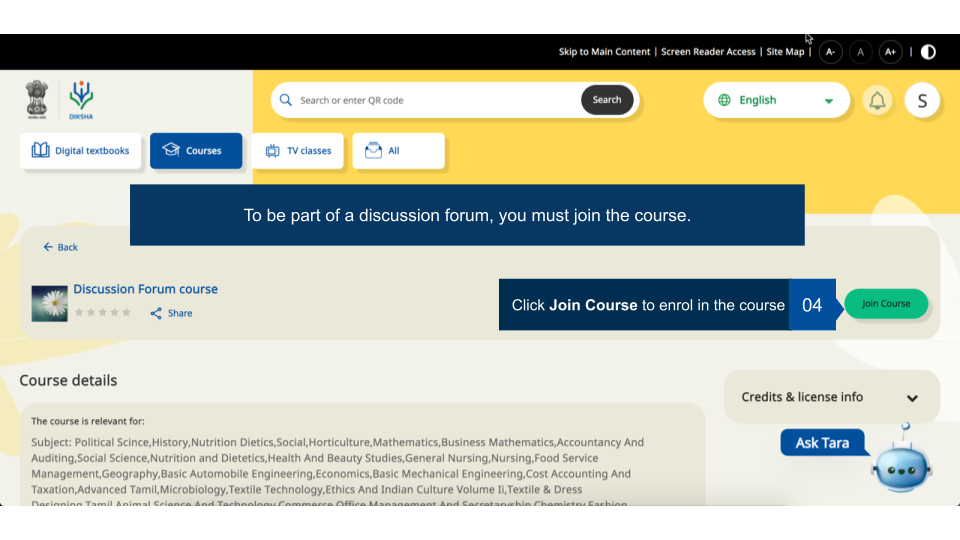Increase font size with A+ button

pos(890,52)
